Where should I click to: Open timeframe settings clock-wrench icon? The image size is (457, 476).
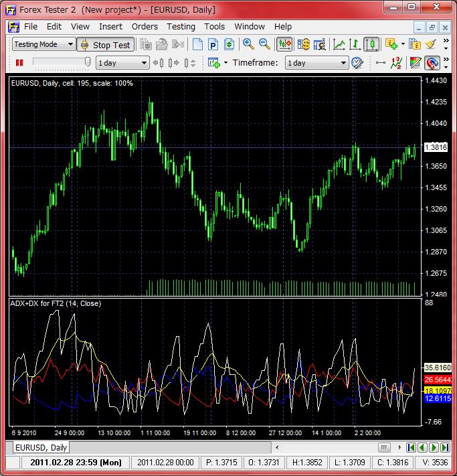click(357, 63)
